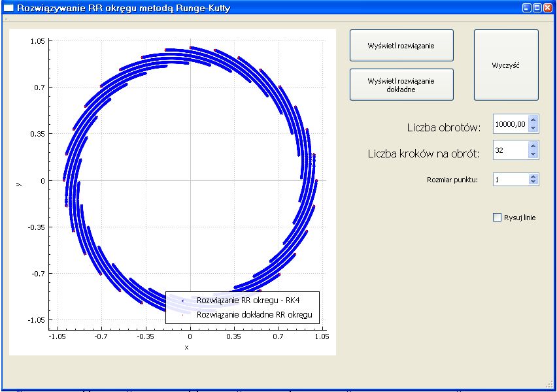Image resolution: width=557 pixels, height=392 pixels.
Task: Close the Runge-Kutta application window
Action: click(x=548, y=8)
